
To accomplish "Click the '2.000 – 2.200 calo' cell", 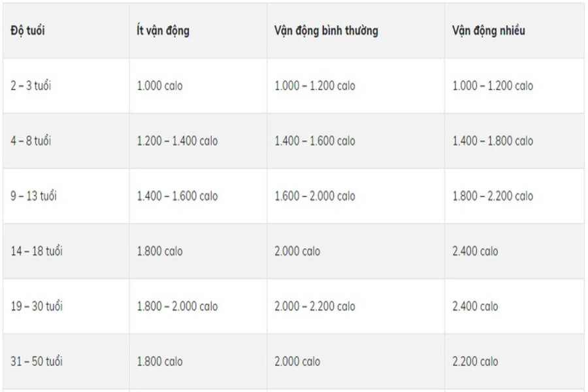I will click(x=315, y=306).
